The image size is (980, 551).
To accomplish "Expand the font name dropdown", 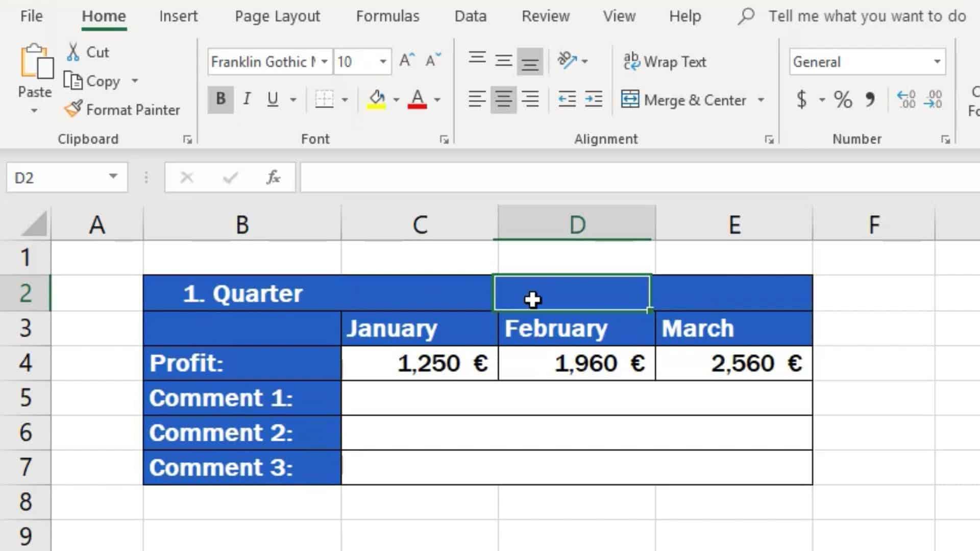I will tap(324, 61).
